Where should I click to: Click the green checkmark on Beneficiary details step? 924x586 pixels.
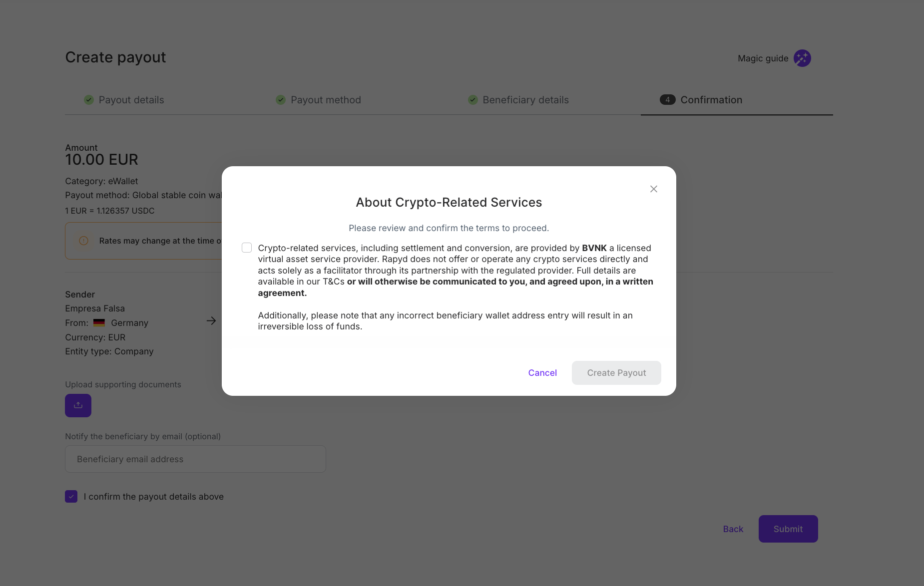tap(472, 99)
